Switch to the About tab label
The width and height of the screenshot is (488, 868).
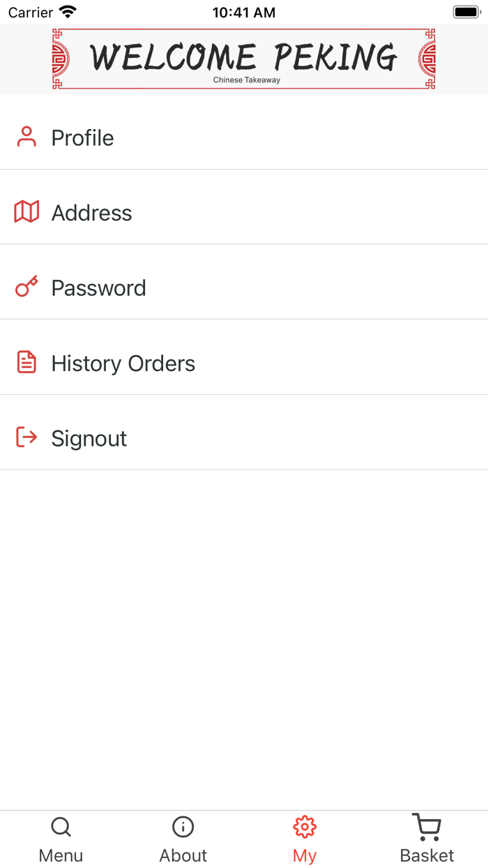183,855
